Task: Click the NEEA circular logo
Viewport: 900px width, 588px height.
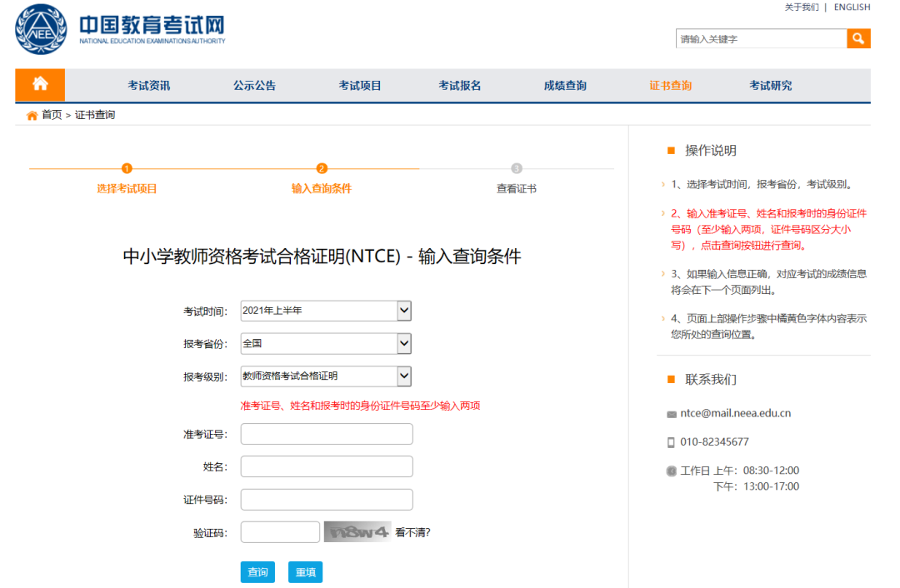Action: (41, 29)
